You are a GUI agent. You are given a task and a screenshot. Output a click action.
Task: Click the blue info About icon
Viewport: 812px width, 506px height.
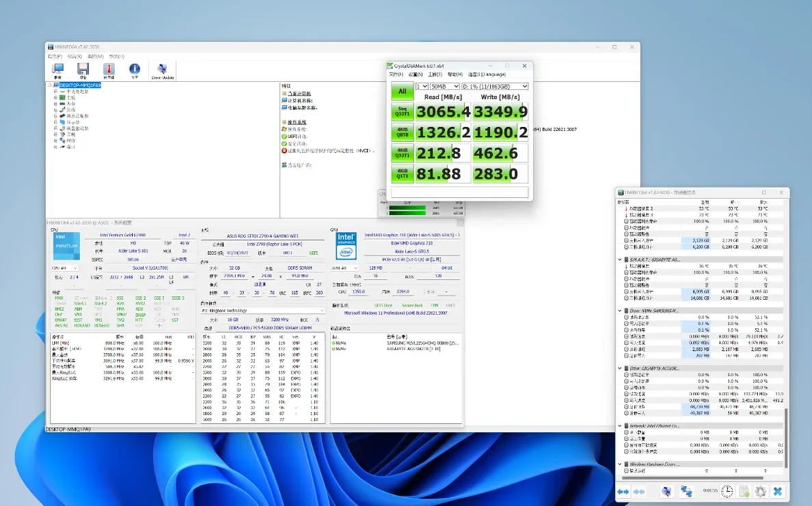pyautogui.click(x=135, y=70)
